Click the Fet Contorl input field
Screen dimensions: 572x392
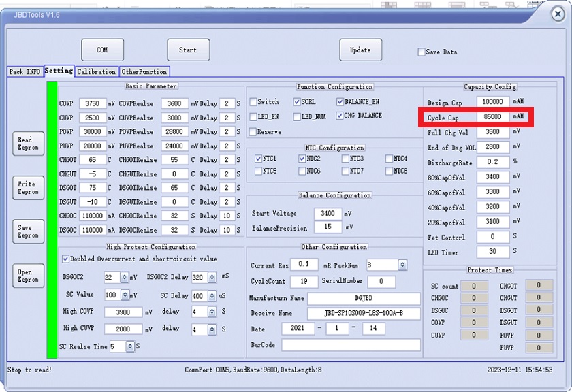493,237
